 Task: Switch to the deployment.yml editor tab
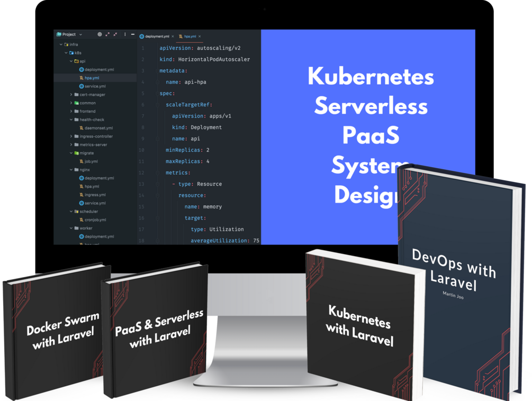[x=157, y=37]
